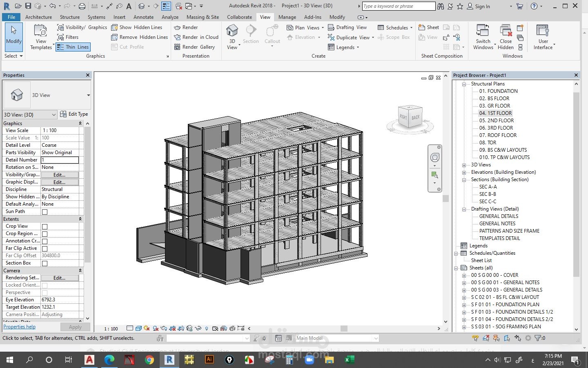The height and width of the screenshot is (368, 588).
Task: Create a Drafting View
Action: [x=347, y=27]
